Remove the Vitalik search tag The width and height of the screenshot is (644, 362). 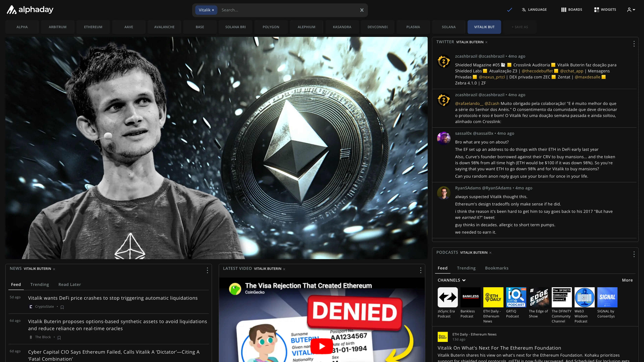[213, 10]
